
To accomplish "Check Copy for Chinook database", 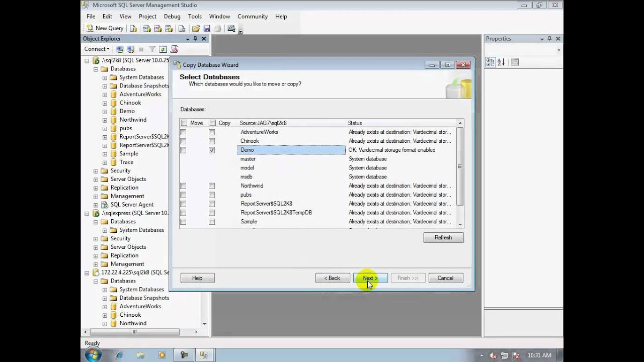I will (x=212, y=141).
